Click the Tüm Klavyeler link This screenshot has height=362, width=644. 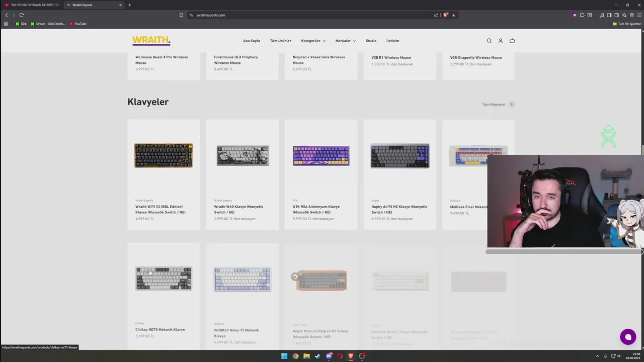tap(498, 105)
